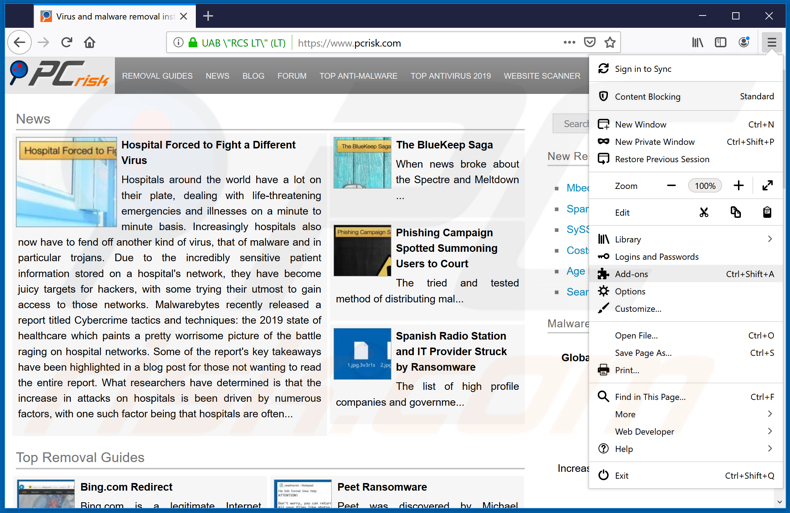This screenshot has width=790, height=513.
Task: Click the BlueKeep Saga thumbnail
Action: point(362,163)
